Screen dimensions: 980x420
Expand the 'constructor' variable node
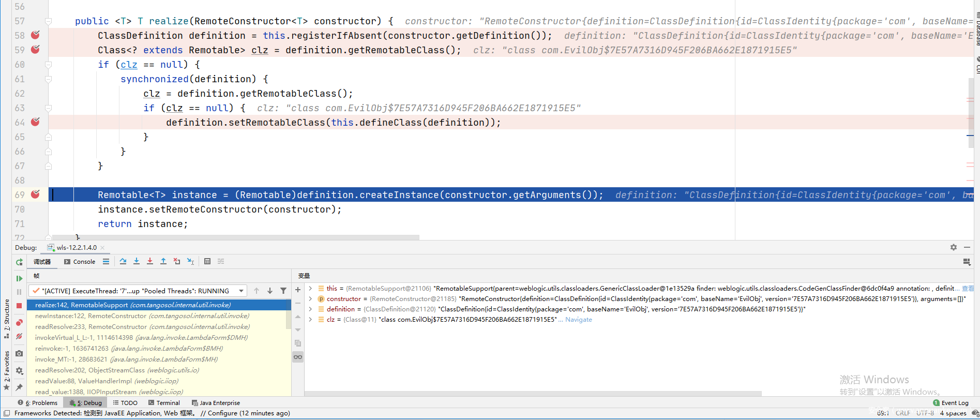(310, 299)
